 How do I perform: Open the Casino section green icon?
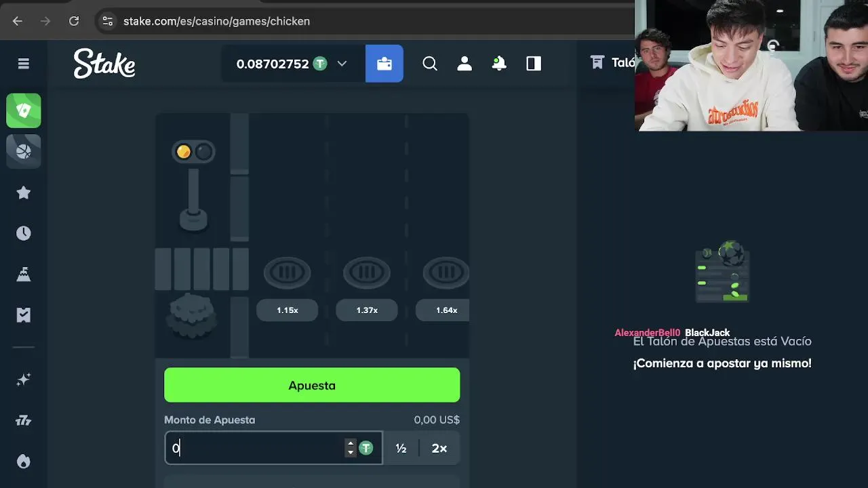click(x=24, y=110)
